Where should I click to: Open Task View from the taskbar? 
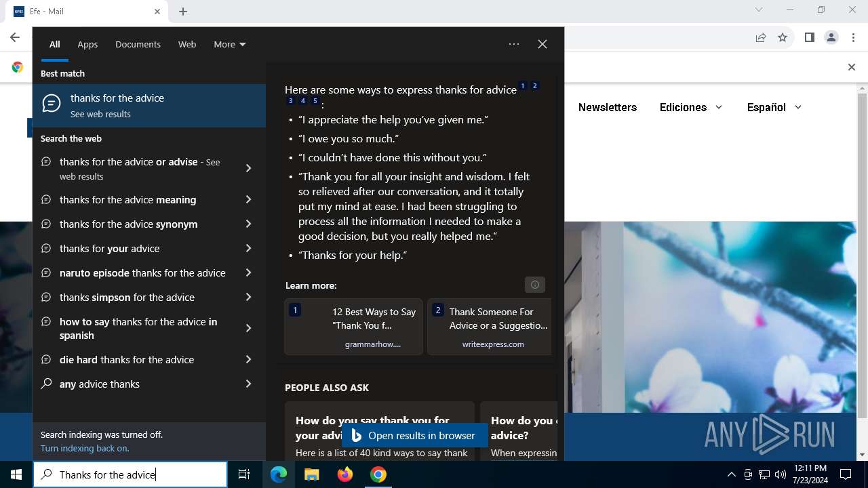244,474
